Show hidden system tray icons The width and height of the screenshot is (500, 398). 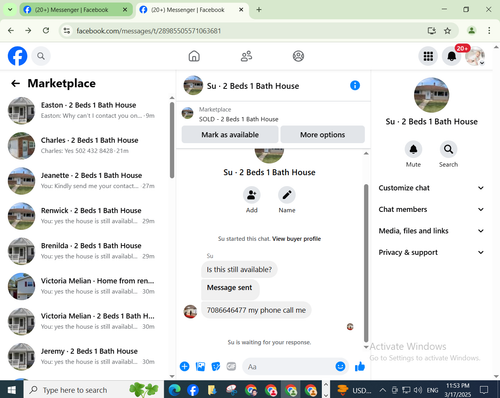click(383, 390)
